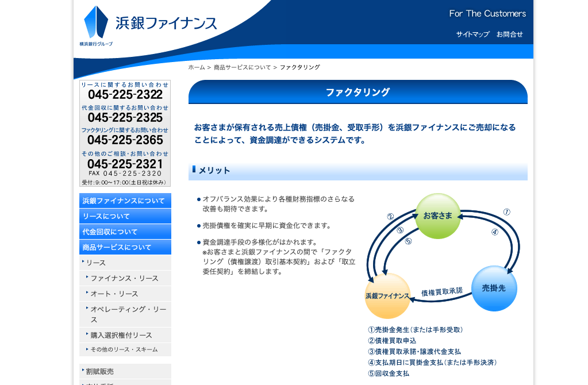This screenshot has width=588, height=385.
Task: Click the blue 売掛先 circle in diagram
Action: (494, 288)
